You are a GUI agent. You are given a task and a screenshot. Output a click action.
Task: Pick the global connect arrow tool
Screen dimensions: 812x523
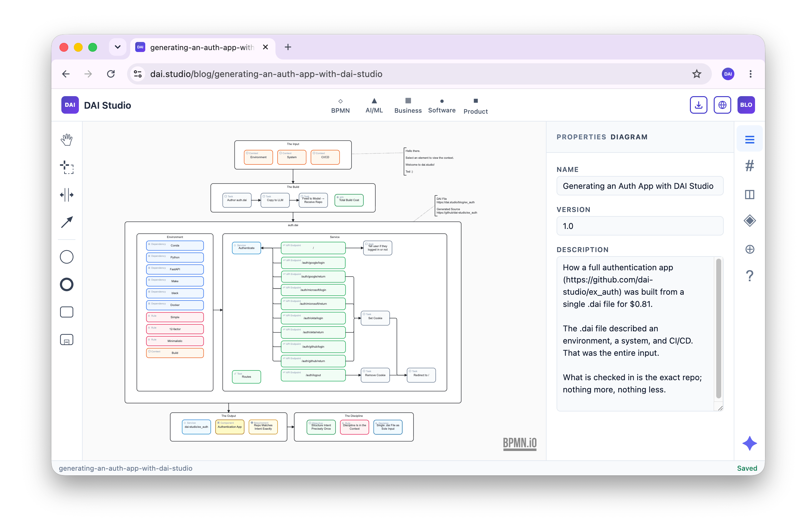point(67,222)
